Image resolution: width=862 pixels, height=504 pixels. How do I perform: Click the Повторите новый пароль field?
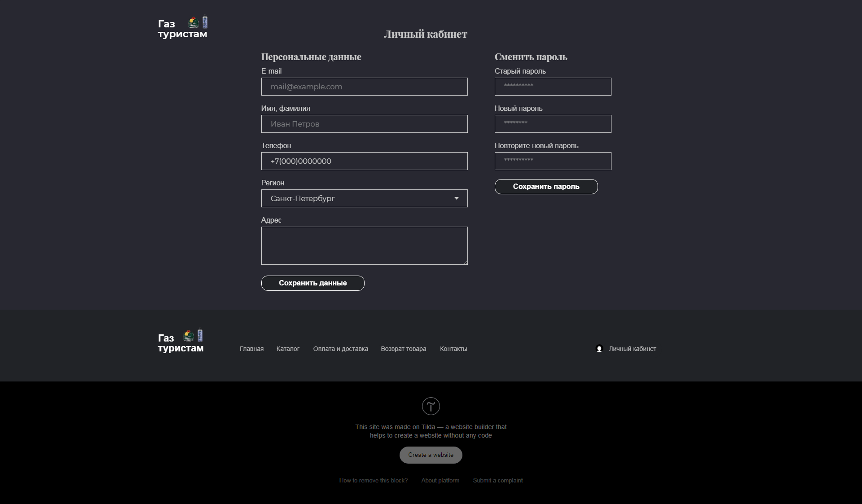coord(553,161)
